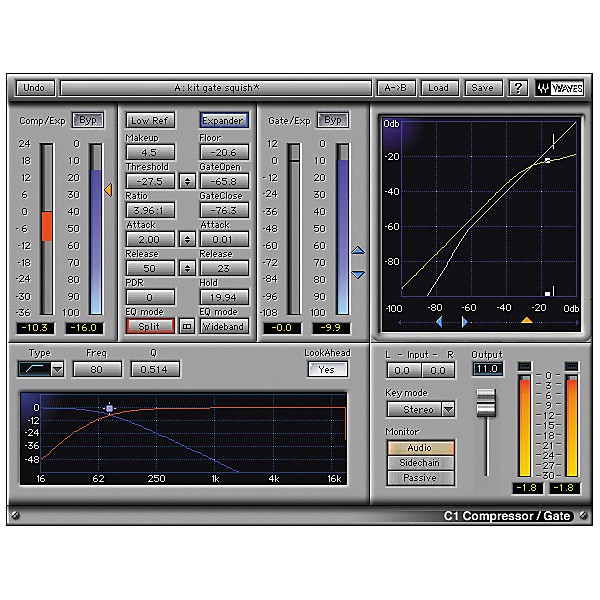Select the PDR value 0
This screenshot has width=600, height=600.
pyautogui.click(x=150, y=297)
